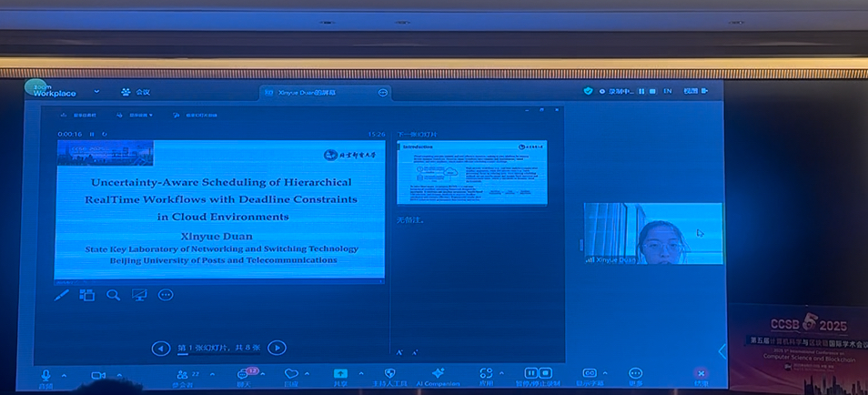Increase notes text size
The height and width of the screenshot is (395, 868).
pyautogui.click(x=399, y=352)
